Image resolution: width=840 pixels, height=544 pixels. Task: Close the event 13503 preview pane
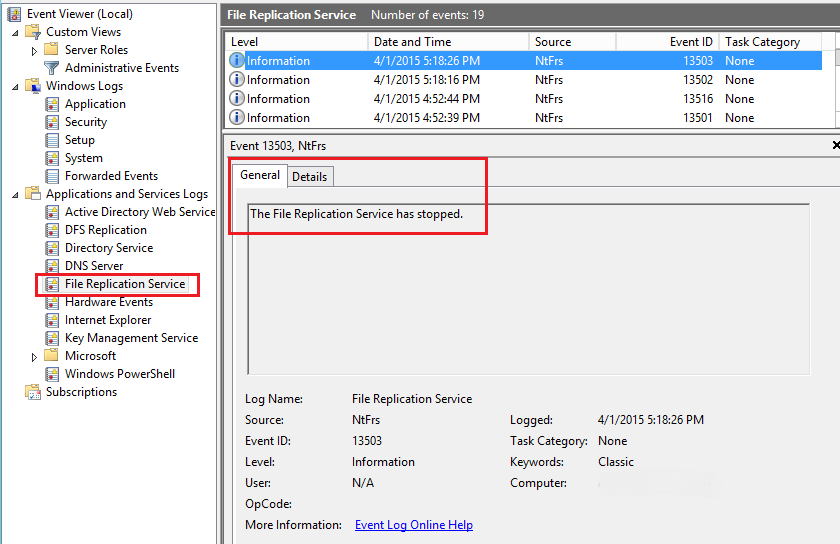click(836, 145)
